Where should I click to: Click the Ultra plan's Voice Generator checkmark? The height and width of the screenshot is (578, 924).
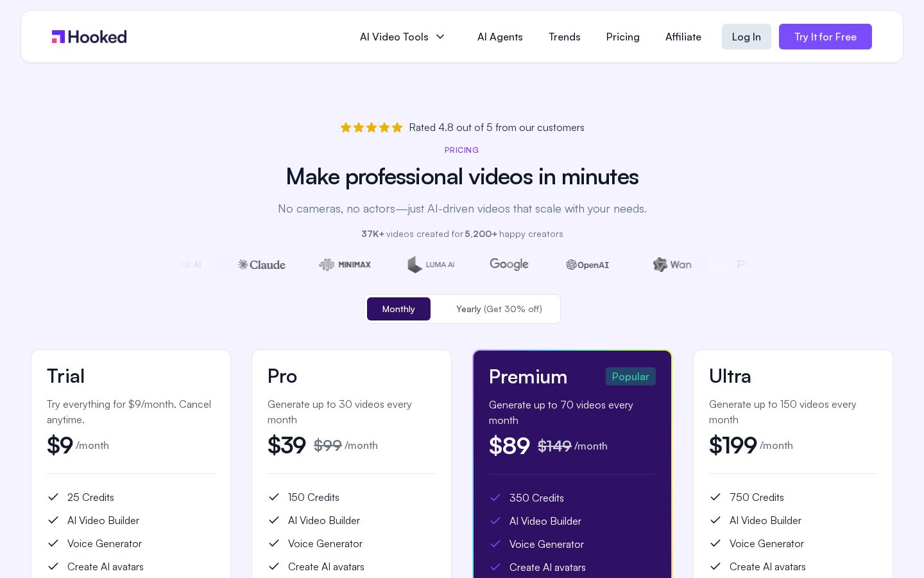[x=715, y=543]
